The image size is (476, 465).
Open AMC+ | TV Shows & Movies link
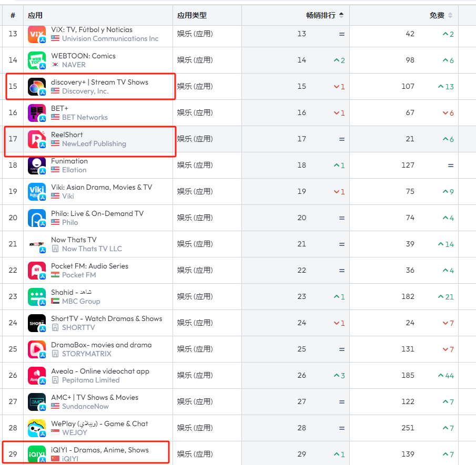[x=94, y=397]
